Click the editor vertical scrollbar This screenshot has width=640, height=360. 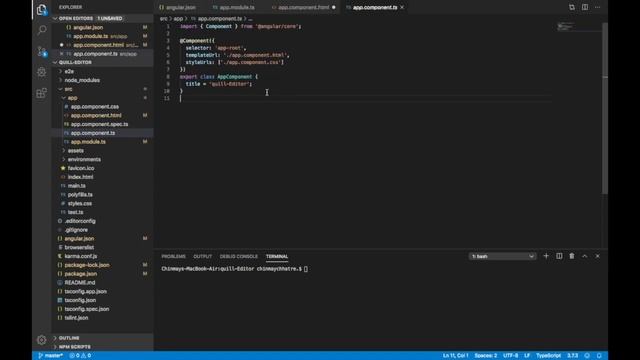[x=605, y=108]
